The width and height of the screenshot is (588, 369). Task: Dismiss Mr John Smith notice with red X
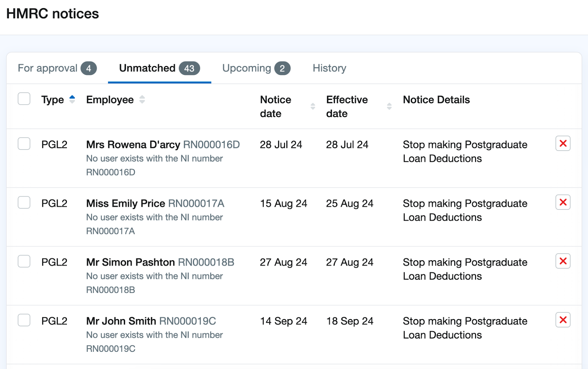point(563,320)
